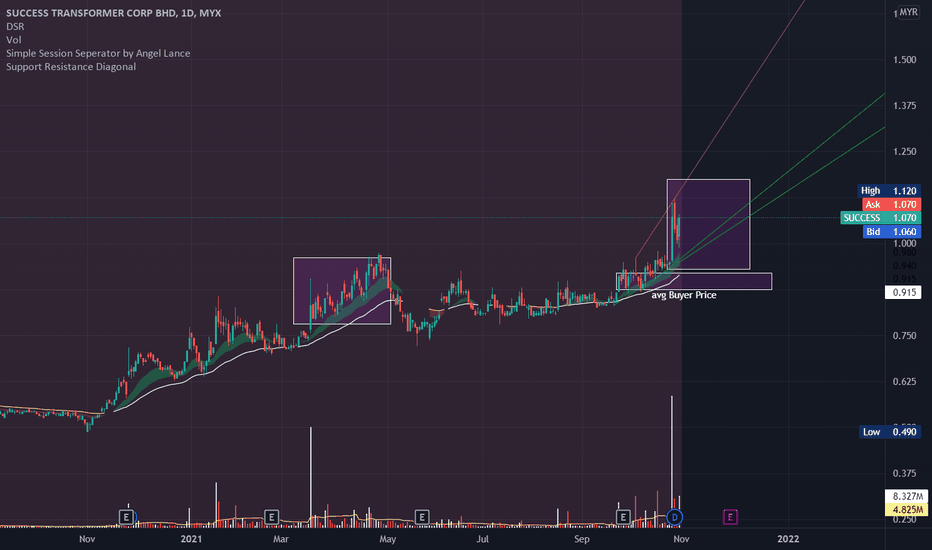Image resolution: width=932 pixels, height=550 pixels.
Task: Click 0.625 on the price scale
Action: 905,382
